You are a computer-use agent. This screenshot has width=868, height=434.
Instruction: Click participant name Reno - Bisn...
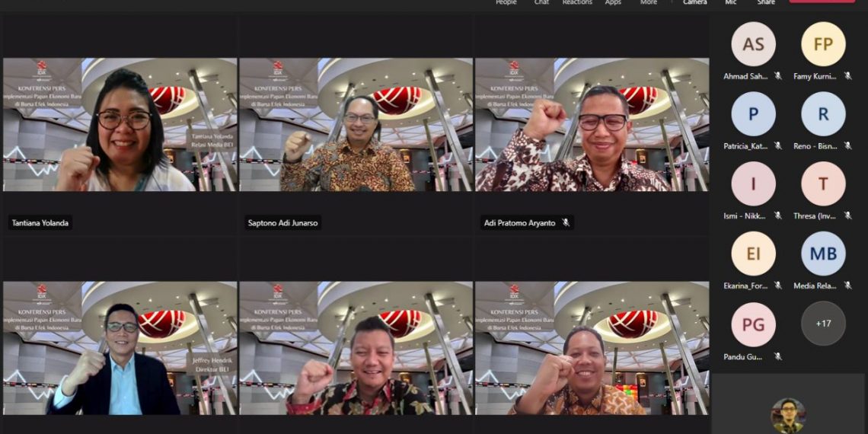[x=815, y=146]
